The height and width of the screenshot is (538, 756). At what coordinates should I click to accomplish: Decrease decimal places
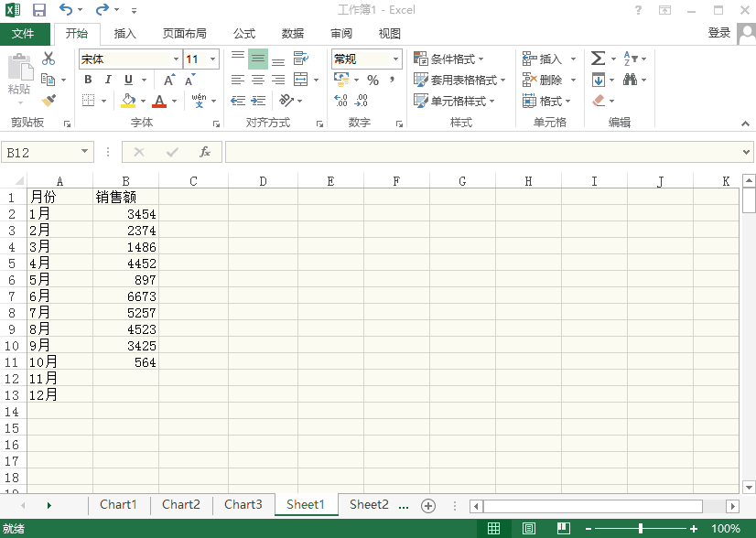(362, 101)
